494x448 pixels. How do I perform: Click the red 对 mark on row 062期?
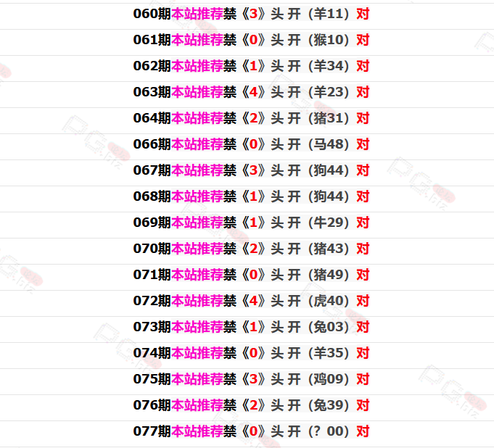click(x=363, y=66)
